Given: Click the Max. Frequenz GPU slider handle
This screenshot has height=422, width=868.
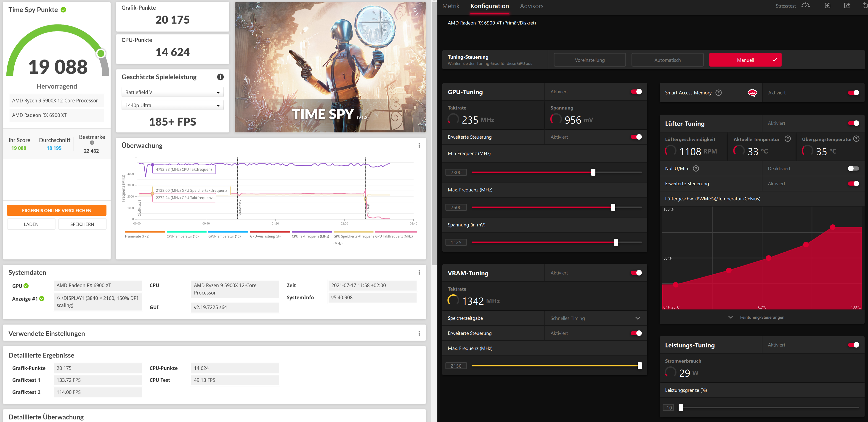Looking at the screenshot, I should pyautogui.click(x=613, y=207).
